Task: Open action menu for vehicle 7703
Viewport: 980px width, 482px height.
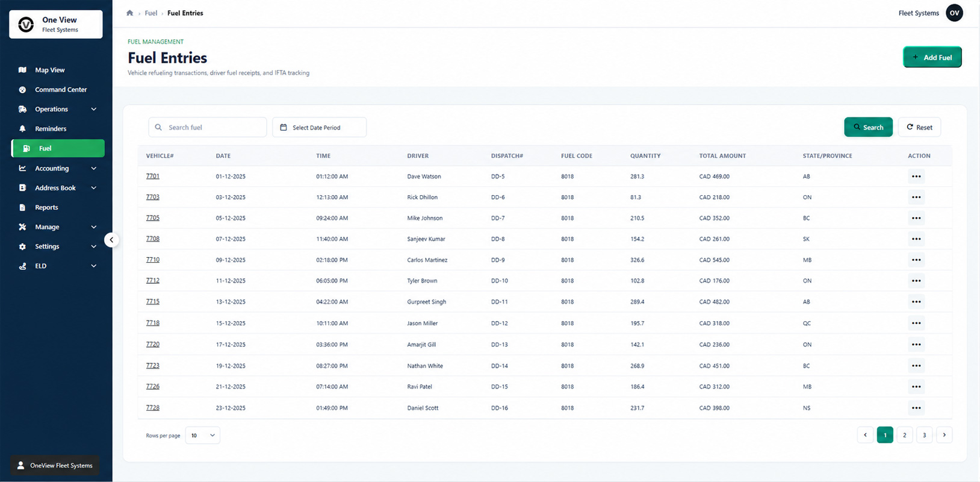Action: [916, 197]
